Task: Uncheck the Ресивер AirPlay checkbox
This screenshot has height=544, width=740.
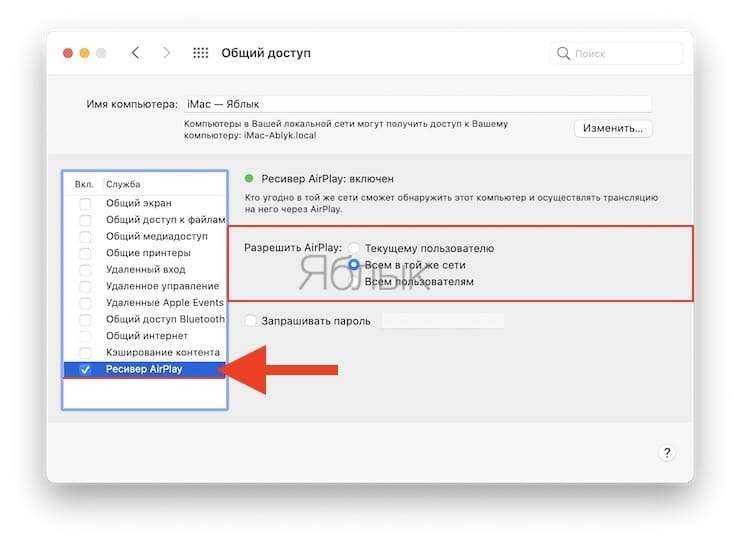Action: pos(85,369)
